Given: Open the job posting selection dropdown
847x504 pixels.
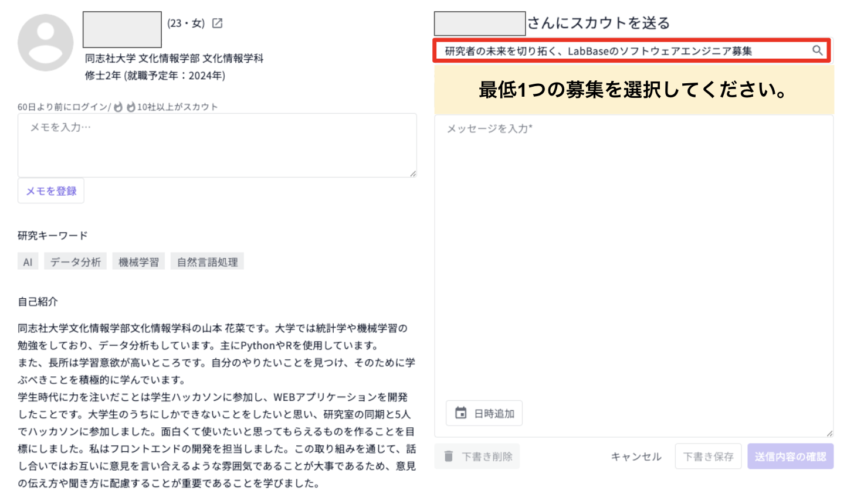Looking at the screenshot, I should point(628,50).
